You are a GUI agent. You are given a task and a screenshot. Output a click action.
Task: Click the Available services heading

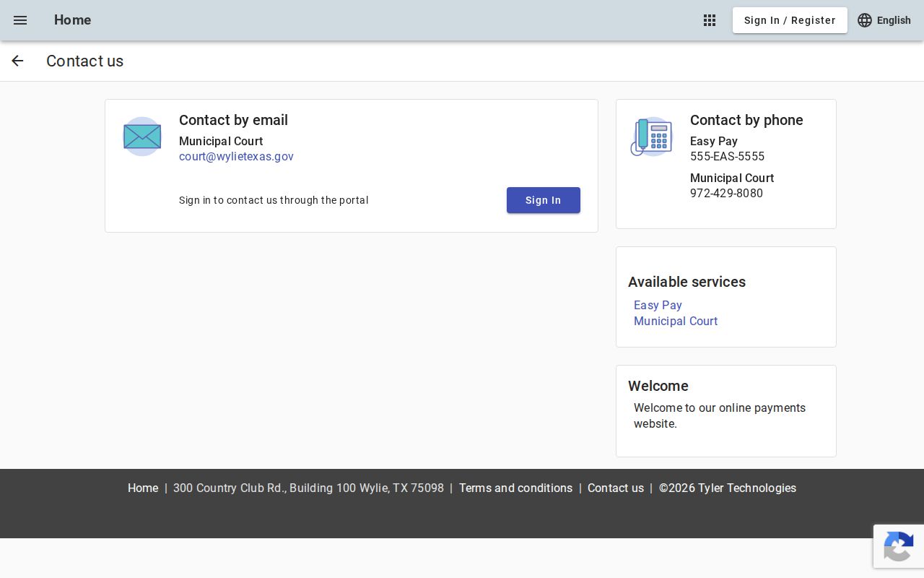click(x=687, y=282)
